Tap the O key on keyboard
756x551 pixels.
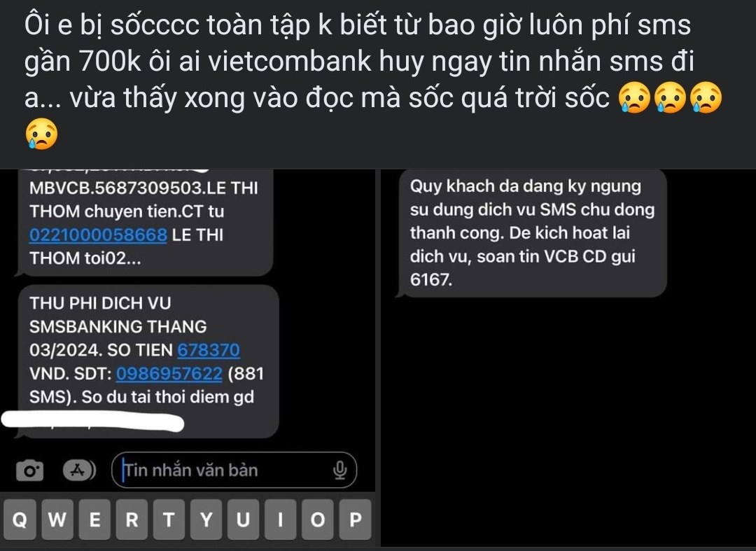[318, 519]
